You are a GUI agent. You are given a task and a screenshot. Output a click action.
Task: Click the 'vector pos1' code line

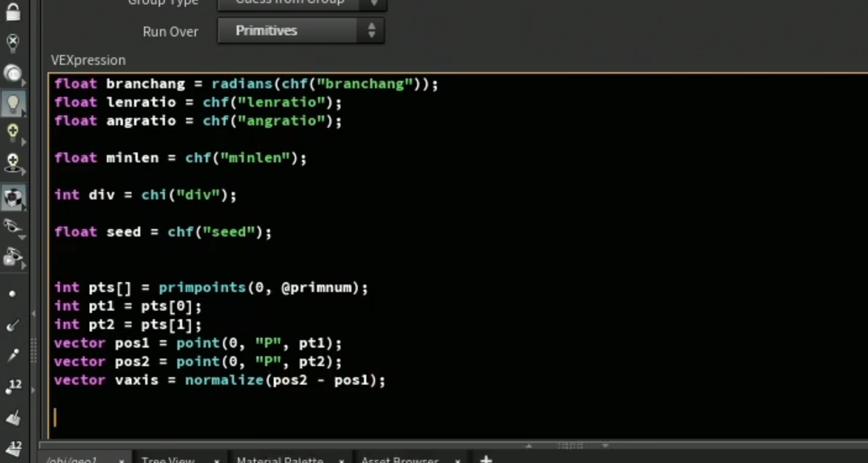(x=198, y=343)
